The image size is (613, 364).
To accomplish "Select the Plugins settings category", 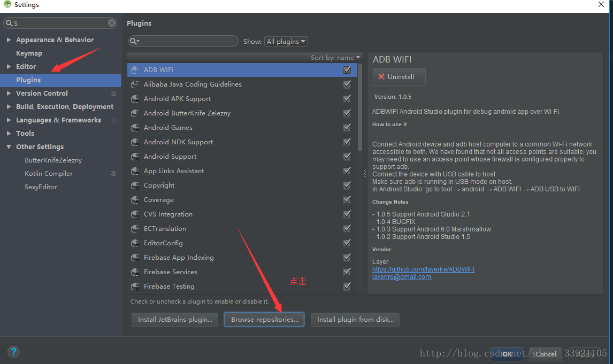I will pyautogui.click(x=60, y=80).
